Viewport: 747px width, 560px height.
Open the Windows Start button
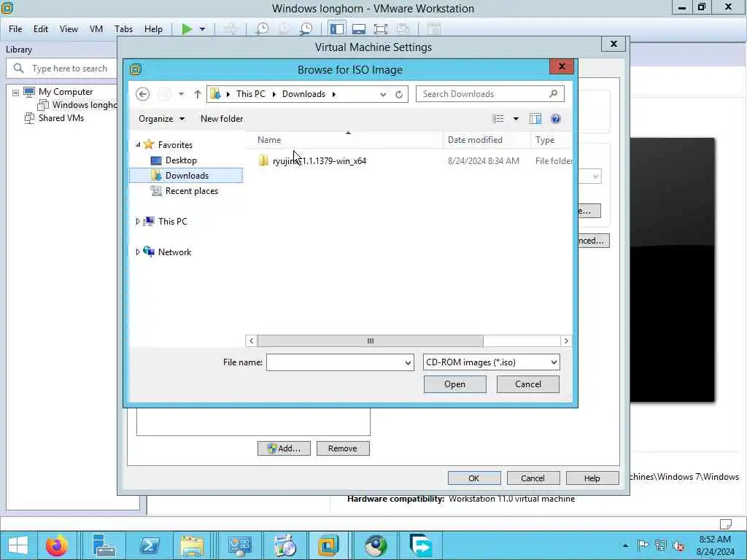tap(18, 545)
